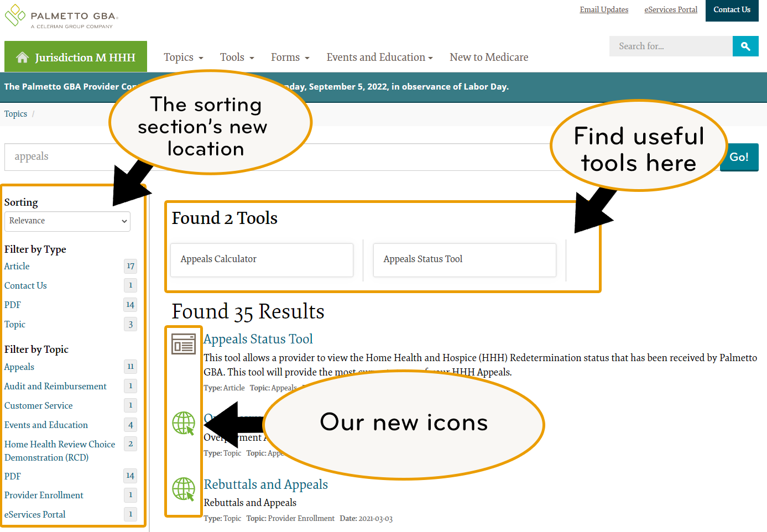Open Events and Education menu
The width and height of the screenshot is (767, 532).
(379, 58)
